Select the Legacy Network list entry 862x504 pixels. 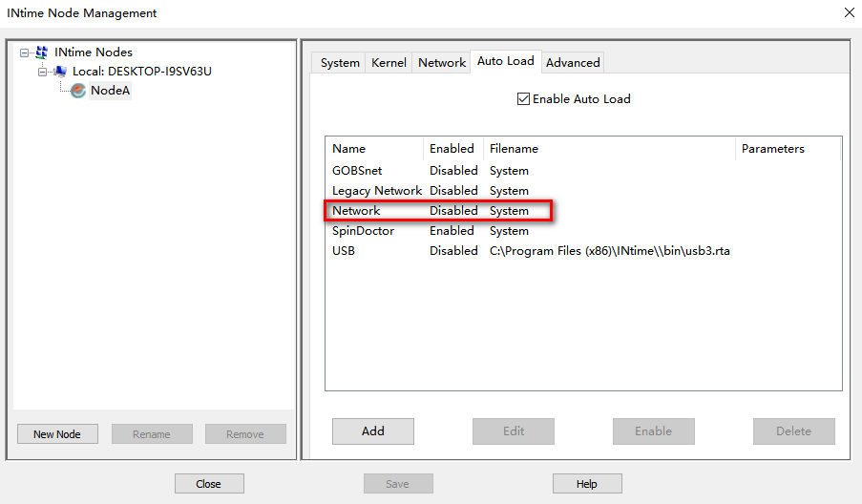582,191
